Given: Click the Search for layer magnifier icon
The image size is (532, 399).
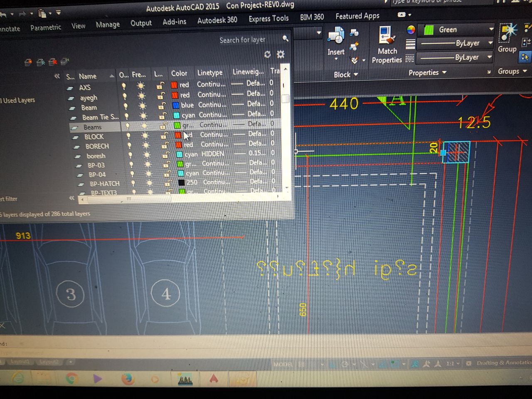Looking at the screenshot, I should (x=286, y=38).
